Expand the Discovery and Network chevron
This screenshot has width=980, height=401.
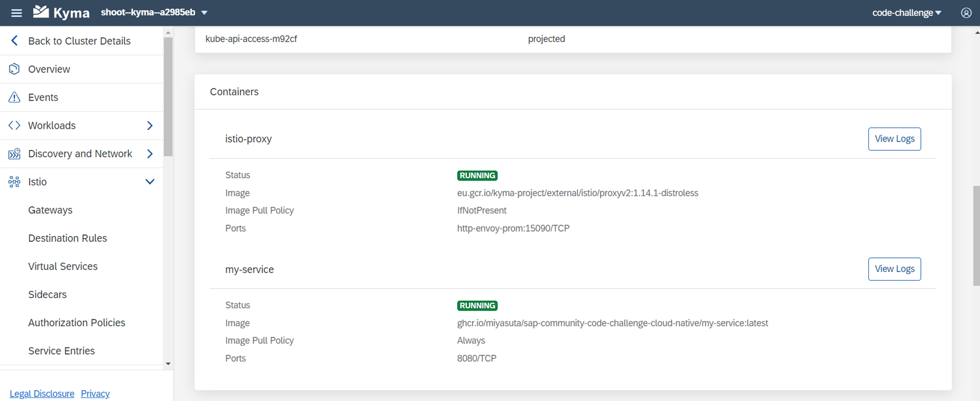point(150,154)
